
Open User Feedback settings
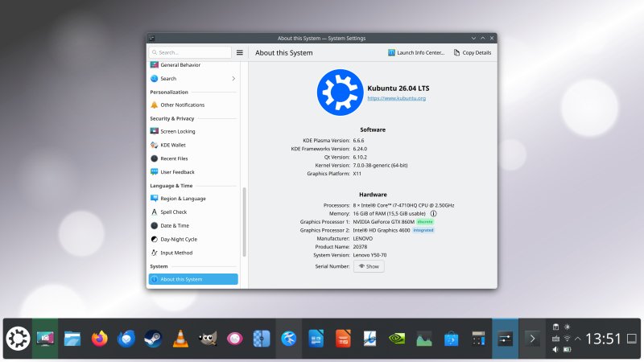(193, 172)
